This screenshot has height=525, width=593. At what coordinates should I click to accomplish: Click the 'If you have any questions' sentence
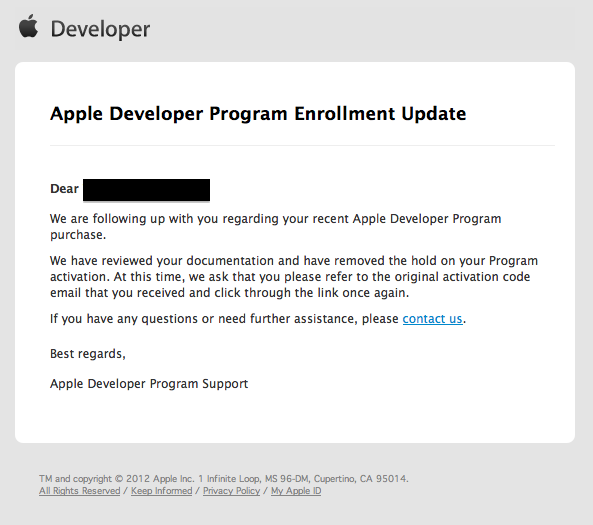click(258, 319)
